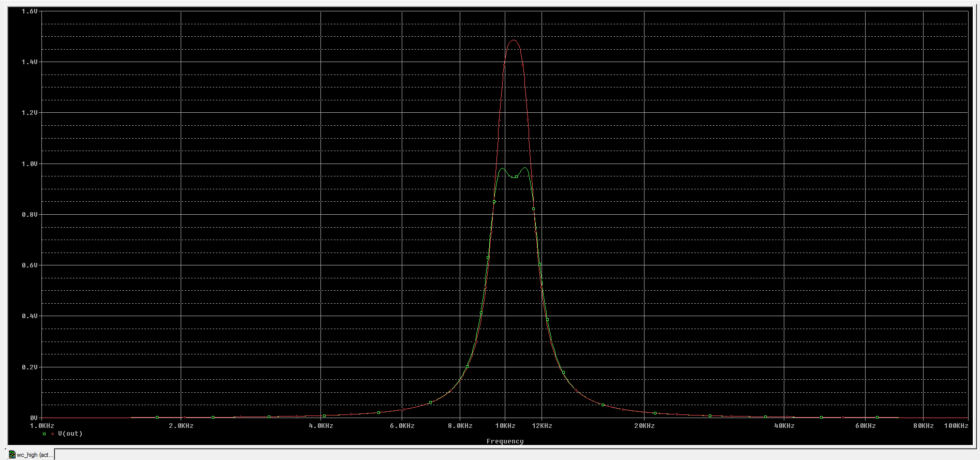Click the 10KHz x-axis label

click(505, 426)
